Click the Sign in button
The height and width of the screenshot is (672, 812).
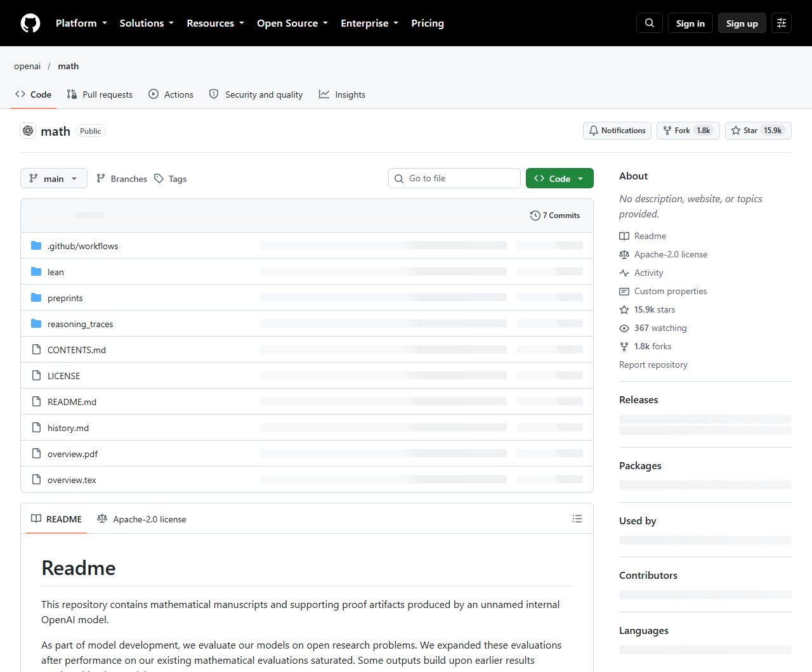point(690,23)
